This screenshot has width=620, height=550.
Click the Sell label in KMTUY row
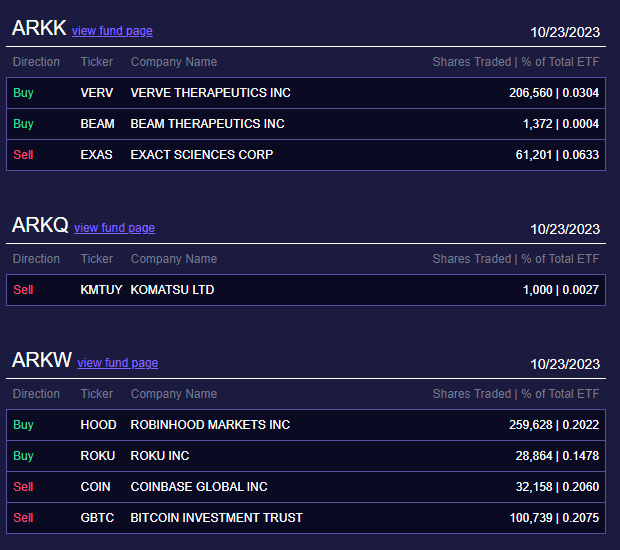(x=23, y=290)
